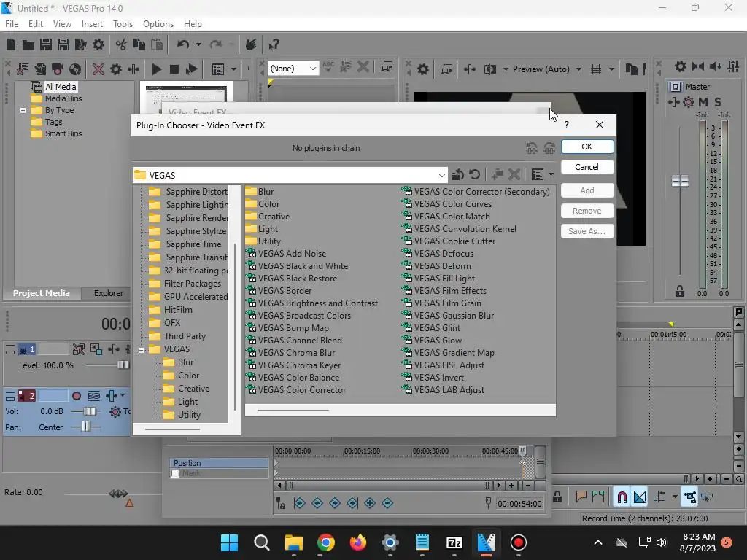This screenshot has height=560, width=747.
Task: Open Windows Start menu
Action: coord(229,542)
